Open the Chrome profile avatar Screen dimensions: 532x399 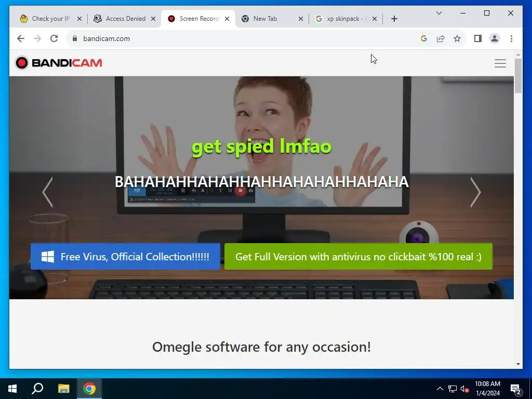[495, 38]
